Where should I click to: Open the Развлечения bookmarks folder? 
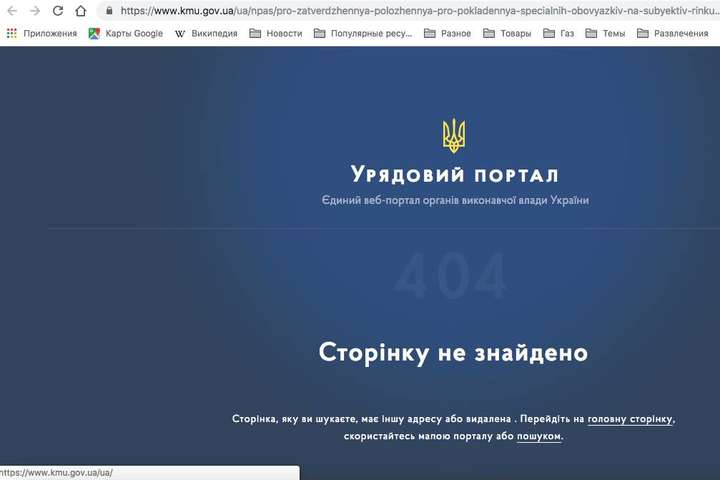[x=672, y=33]
